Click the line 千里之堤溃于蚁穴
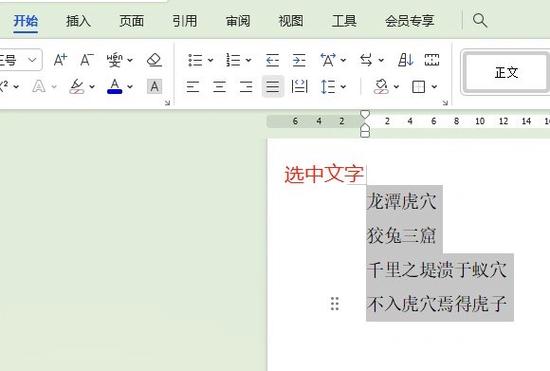The image size is (550, 371). (x=437, y=270)
